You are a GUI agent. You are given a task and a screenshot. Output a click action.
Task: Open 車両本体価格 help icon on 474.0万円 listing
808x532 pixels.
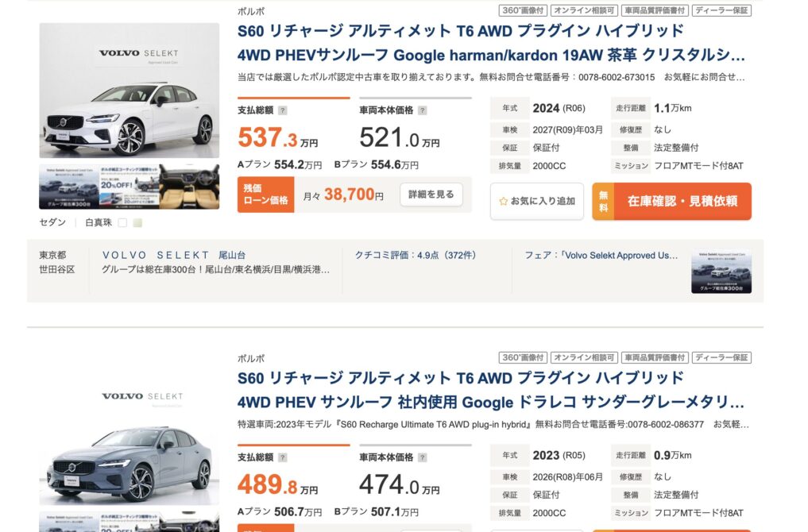pos(422,457)
